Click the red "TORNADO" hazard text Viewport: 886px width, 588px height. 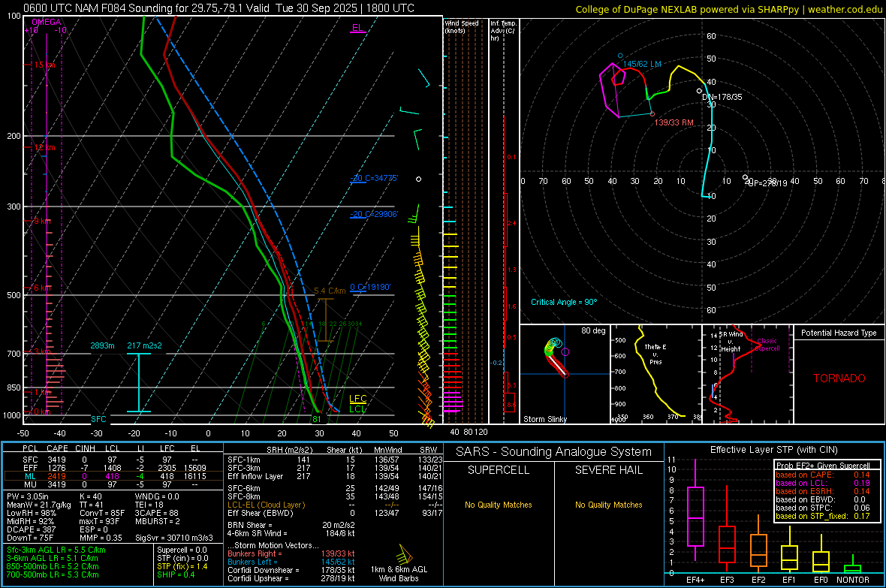coord(839,378)
